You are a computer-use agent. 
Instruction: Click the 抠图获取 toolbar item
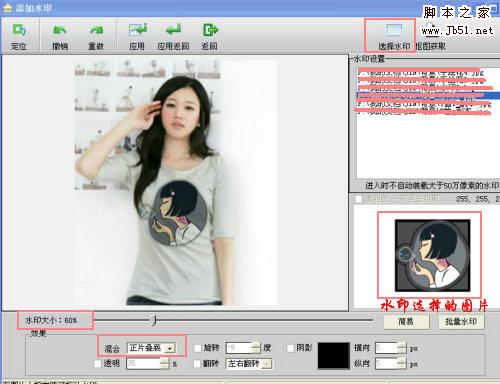(x=431, y=36)
